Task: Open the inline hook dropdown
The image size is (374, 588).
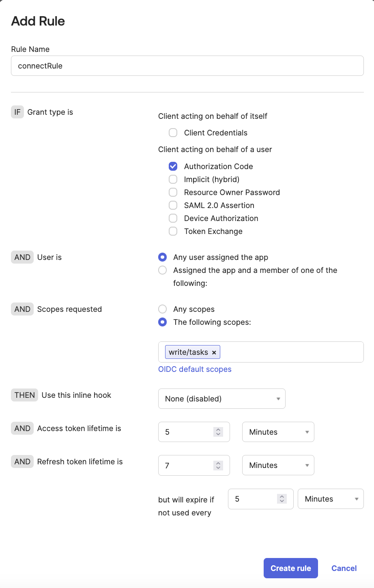Action: point(221,399)
